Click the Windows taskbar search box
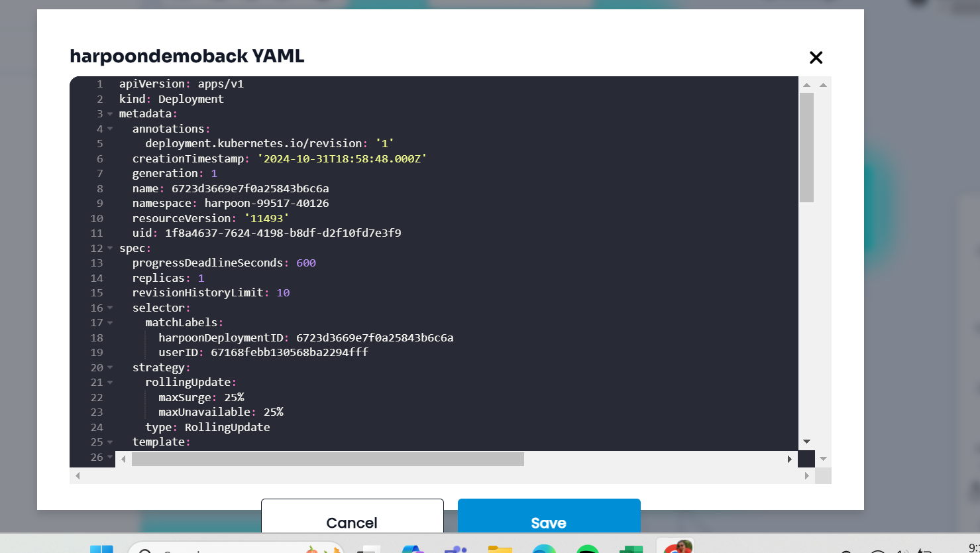Image resolution: width=980 pixels, height=553 pixels. pyautogui.click(x=237, y=548)
